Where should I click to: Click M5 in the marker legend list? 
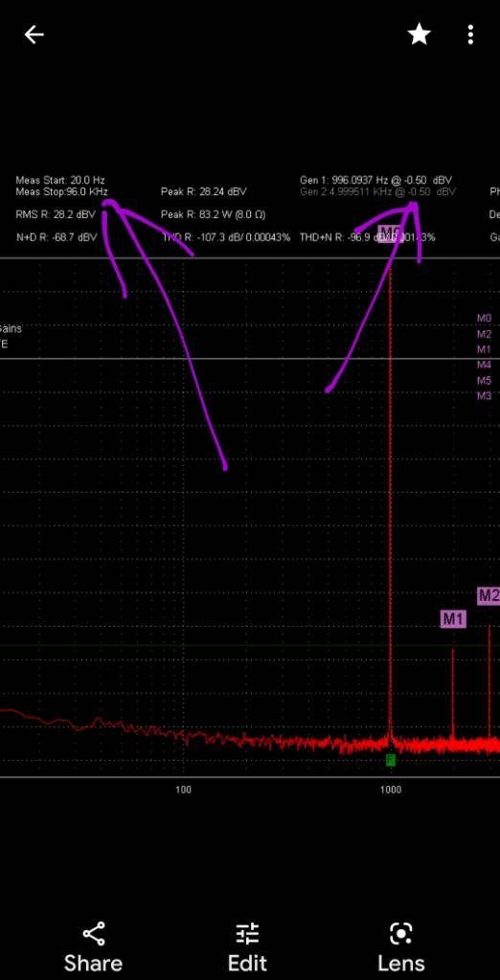(x=485, y=381)
